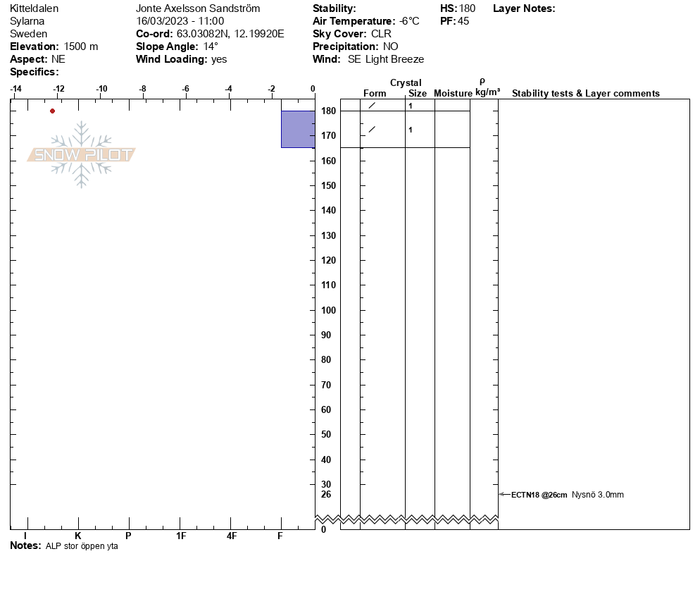
Task: Click the layer comment "Nysnö 3.0mm"
Action: 598,495
